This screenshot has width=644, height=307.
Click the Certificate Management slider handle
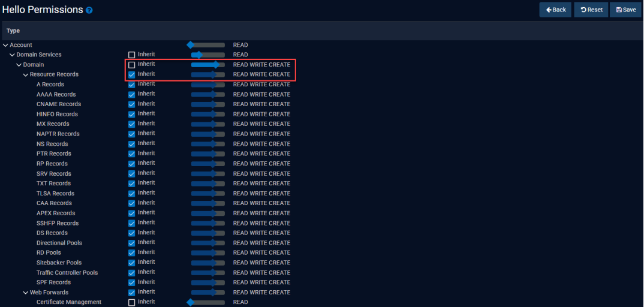191,302
